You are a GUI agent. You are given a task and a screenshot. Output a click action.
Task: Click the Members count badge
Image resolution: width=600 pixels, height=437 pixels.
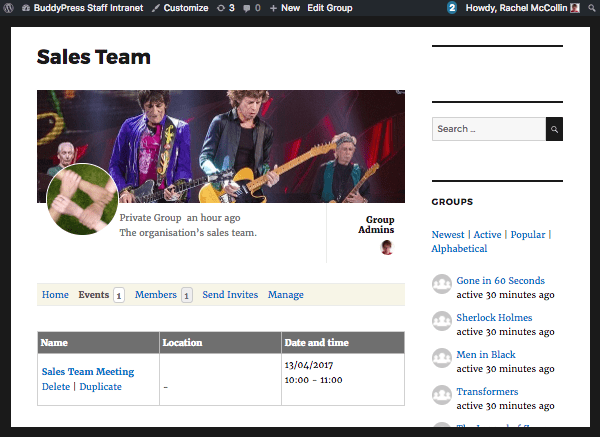click(186, 295)
